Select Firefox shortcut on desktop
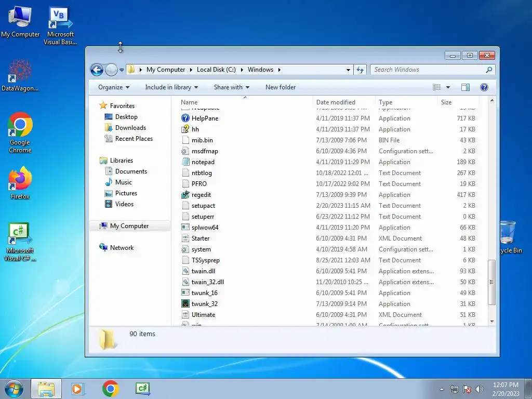 pos(20,183)
